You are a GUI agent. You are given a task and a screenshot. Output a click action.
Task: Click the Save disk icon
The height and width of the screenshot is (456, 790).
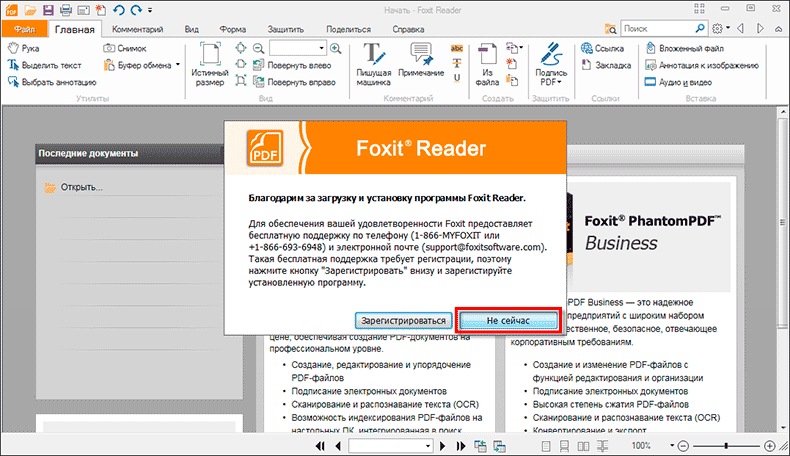coord(48,10)
